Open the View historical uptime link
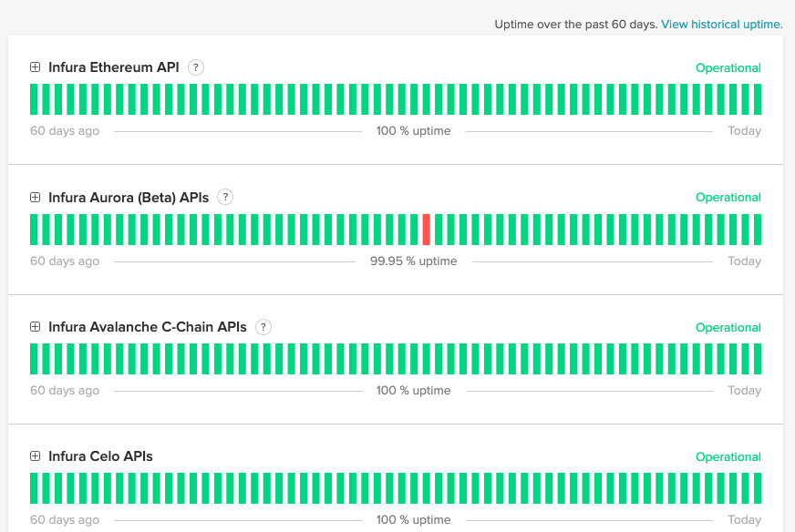795x532 pixels. click(721, 25)
